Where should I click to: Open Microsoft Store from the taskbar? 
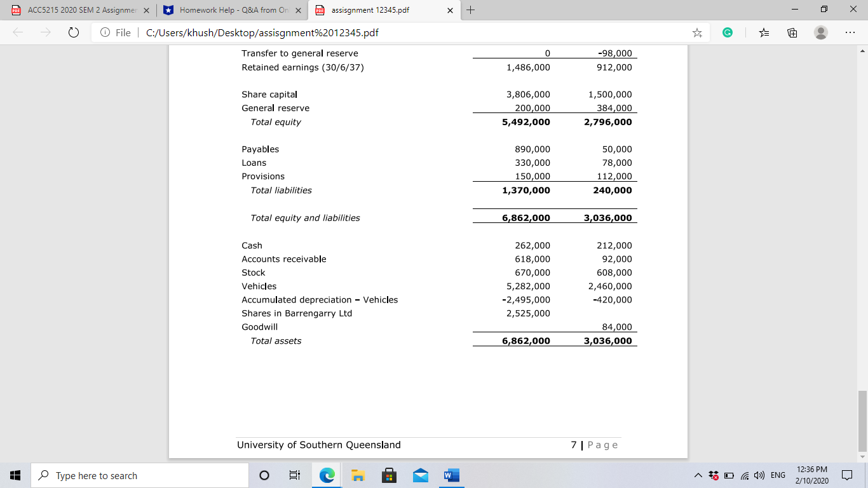point(389,475)
